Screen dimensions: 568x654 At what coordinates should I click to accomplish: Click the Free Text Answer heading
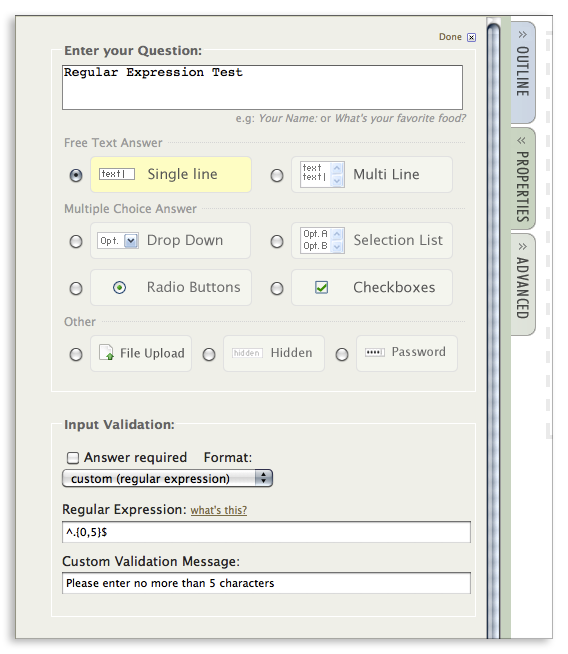pos(113,143)
